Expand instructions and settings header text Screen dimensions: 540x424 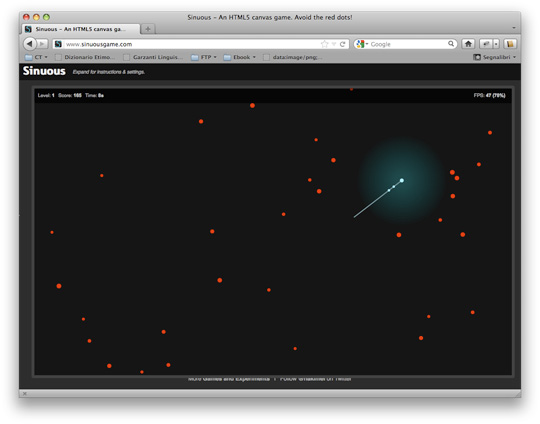tap(108, 72)
